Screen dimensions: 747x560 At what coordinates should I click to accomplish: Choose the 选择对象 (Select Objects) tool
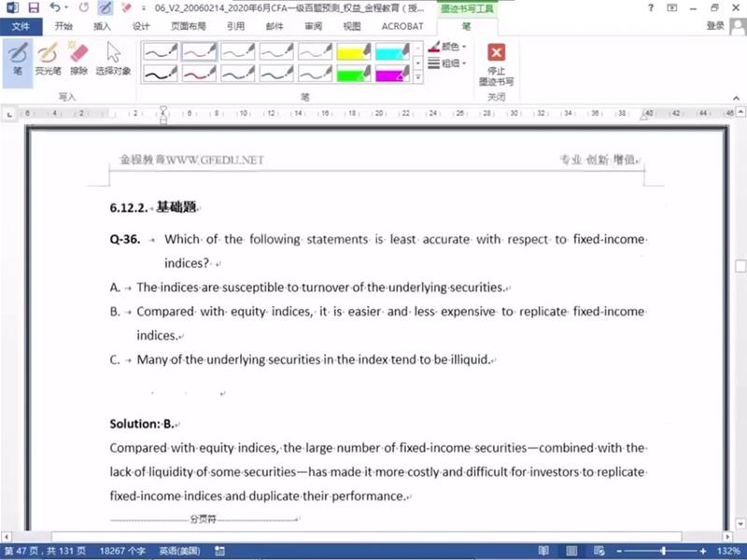point(113,59)
